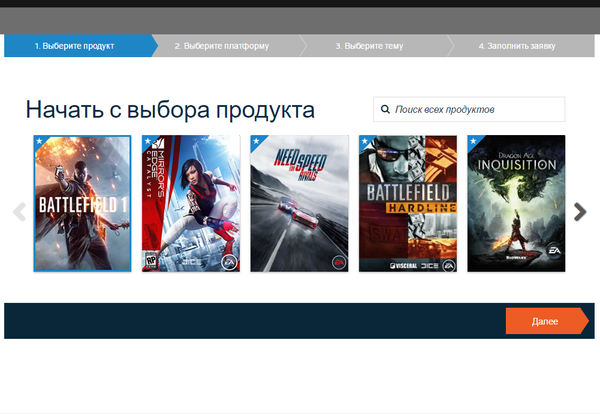Advance product carousel with the right arrow
This screenshot has width=600, height=414.
(x=580, y=211)
